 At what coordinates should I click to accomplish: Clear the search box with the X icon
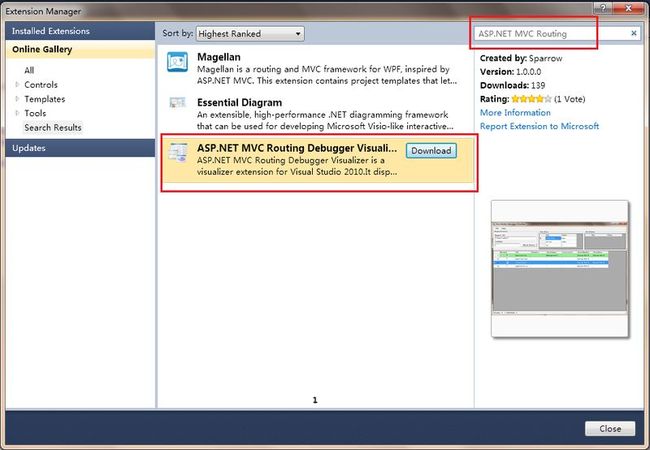633,33
